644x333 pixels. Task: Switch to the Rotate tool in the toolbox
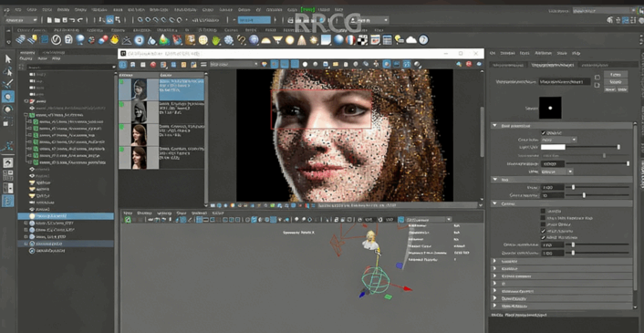[x=8, y=109]
